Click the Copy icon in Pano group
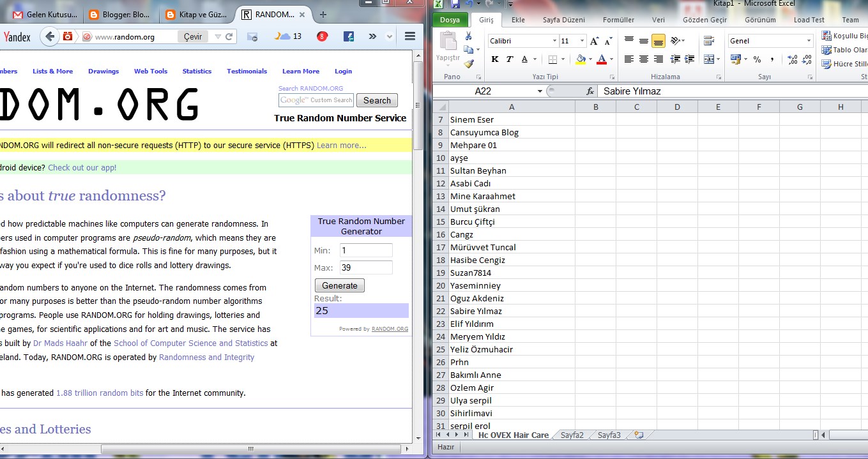The width and height of the screenshot is (868, 459). [468, 50]
